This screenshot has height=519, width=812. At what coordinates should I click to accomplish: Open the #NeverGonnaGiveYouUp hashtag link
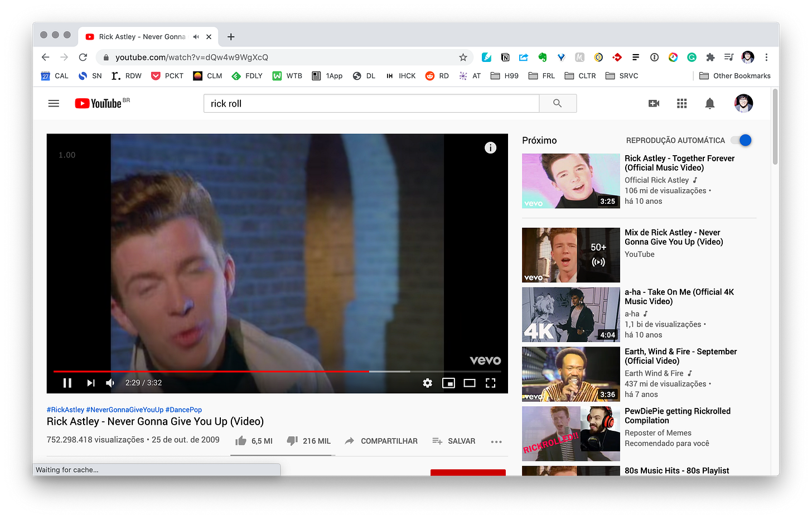pos(125,410)
